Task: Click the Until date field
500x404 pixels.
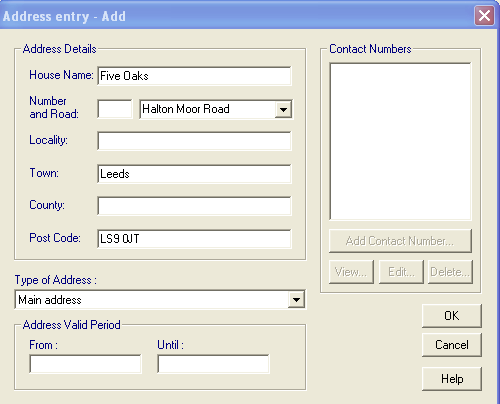Action: coord(213,364)
